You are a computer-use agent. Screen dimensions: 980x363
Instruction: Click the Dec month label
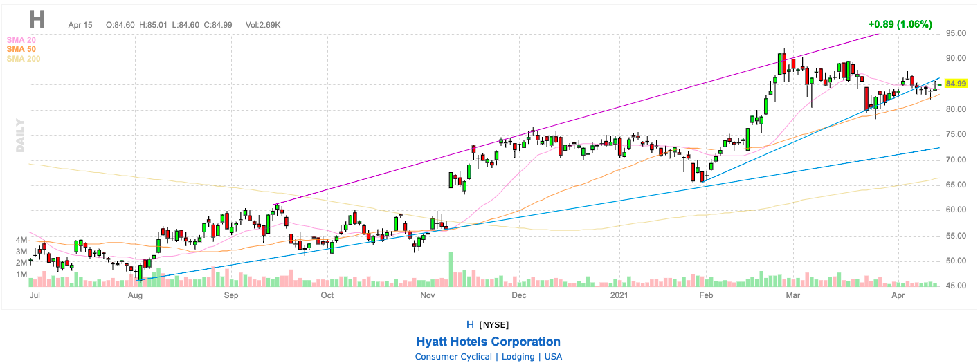[x=519, y=296]
